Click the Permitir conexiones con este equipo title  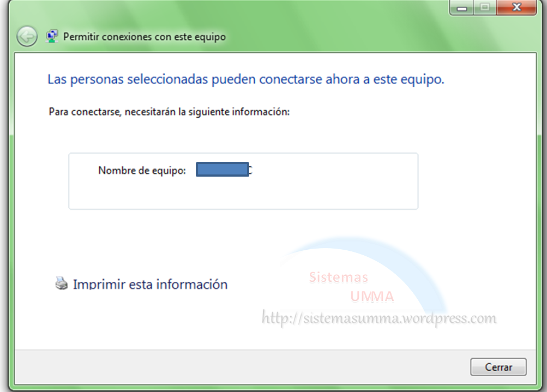click(145, 37)
